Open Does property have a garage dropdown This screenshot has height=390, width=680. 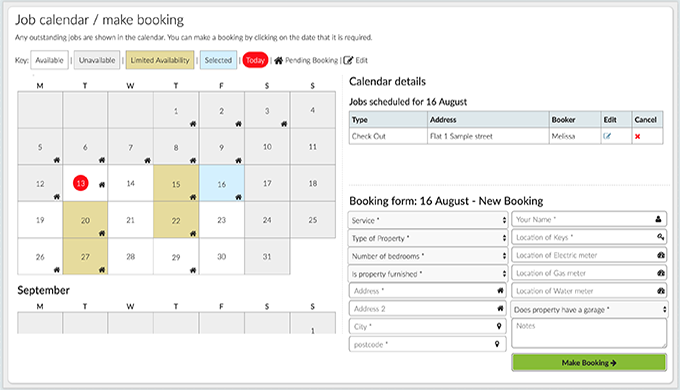tap(589, 310)
